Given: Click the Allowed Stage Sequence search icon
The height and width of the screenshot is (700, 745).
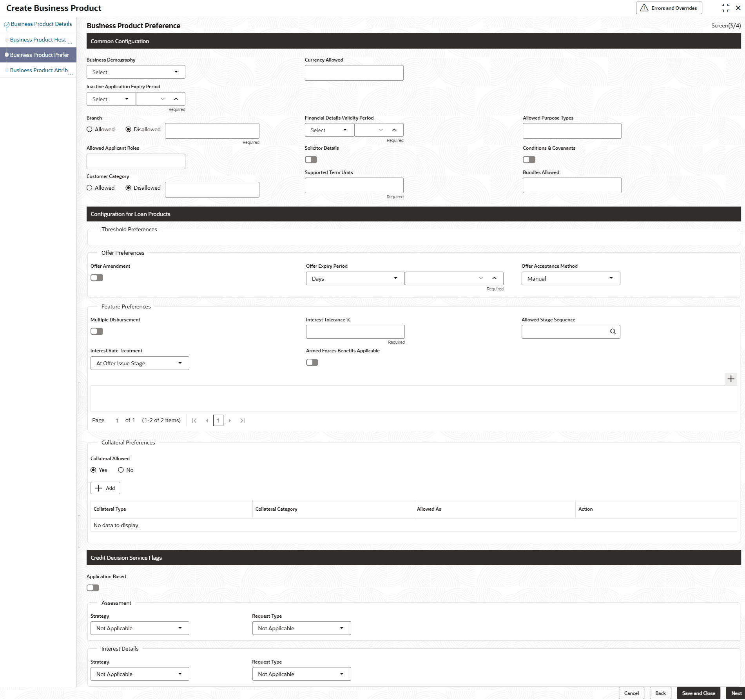Looking at the screenshot, I should [x=613, y=332].
